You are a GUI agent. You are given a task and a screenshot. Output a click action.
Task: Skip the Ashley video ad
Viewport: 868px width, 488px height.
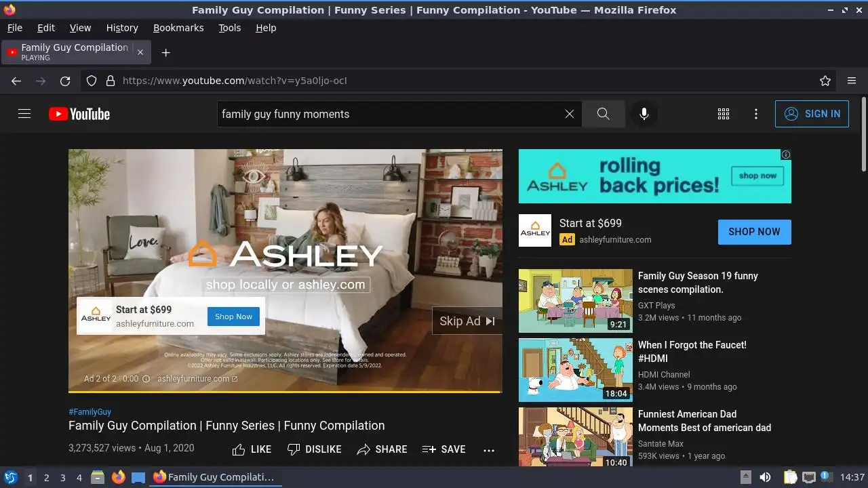click(x=467, y=321)
